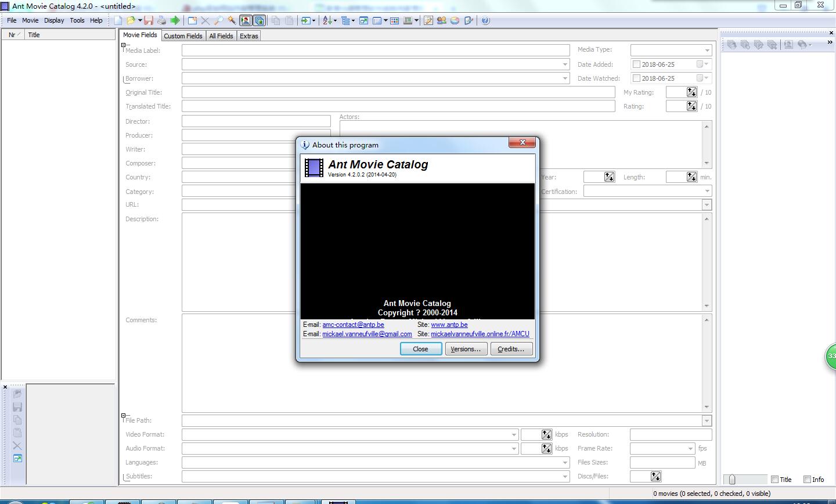
Task: Click the HTML display layout icon
Action: [x=408, y=20]
